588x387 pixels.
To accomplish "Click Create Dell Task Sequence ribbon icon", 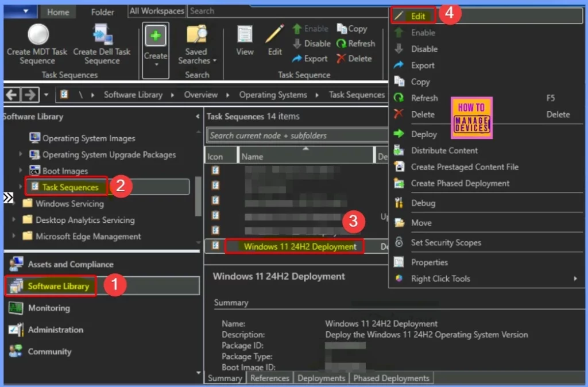I will pos(102,44).
